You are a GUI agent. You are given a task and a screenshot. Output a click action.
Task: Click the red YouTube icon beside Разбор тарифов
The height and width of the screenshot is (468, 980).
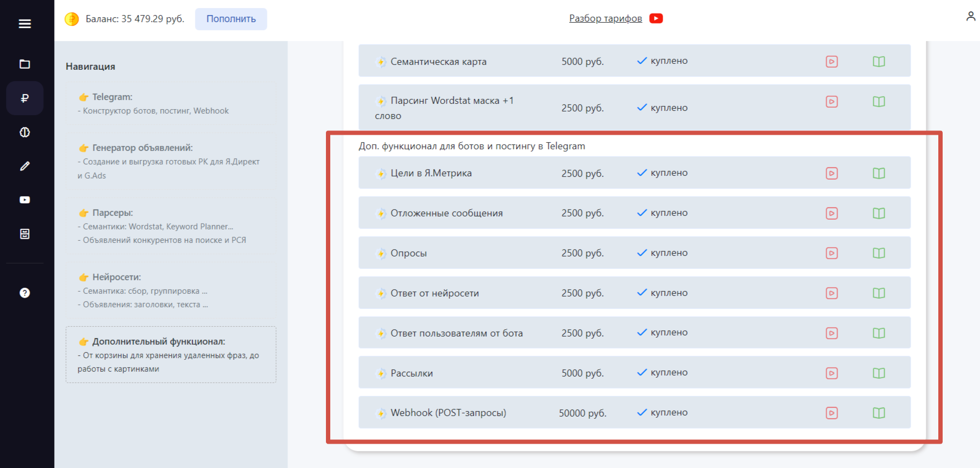pos(656,18)
